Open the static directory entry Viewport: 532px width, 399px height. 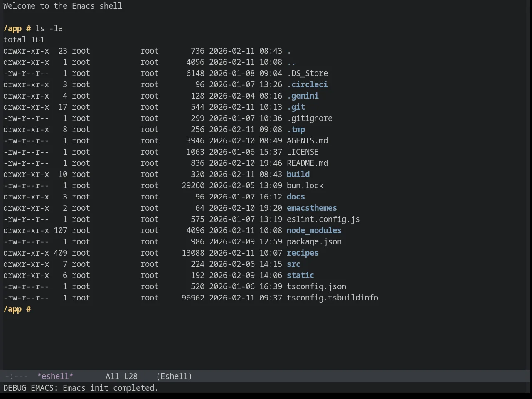point(300,275)
